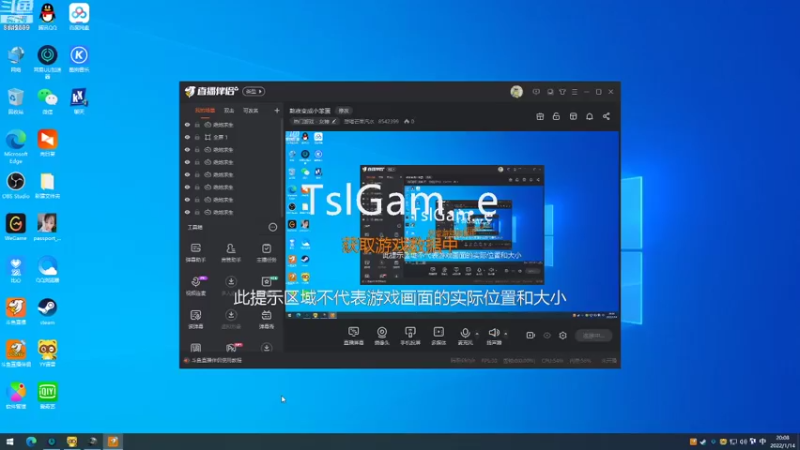This screenshot has width=800, height=450.
Task: Click the source list scrollbar
Action: tap(282, 168)
